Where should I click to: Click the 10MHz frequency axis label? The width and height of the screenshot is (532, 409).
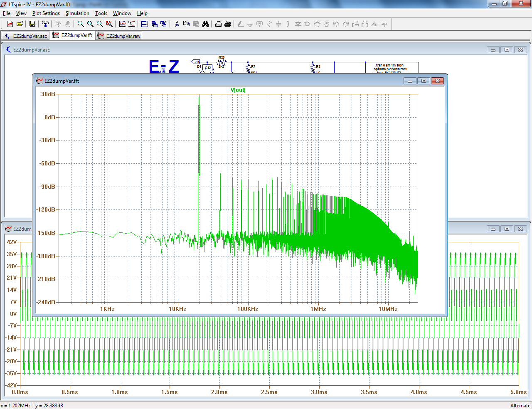pos(388,309)
